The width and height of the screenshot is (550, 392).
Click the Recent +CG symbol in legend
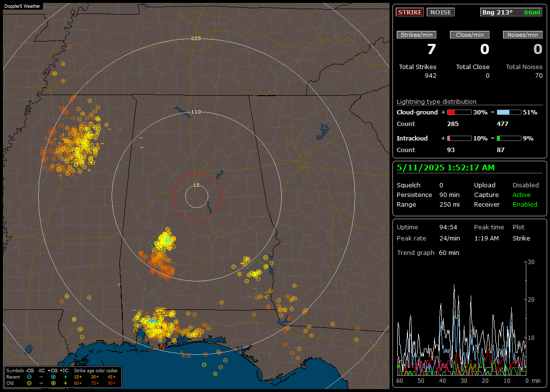53,377
